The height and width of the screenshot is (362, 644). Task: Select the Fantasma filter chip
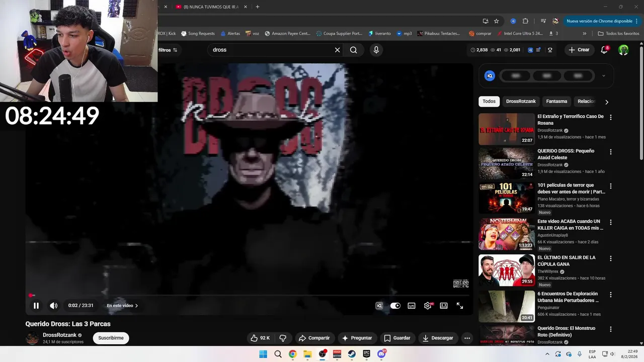pos(556,101)
